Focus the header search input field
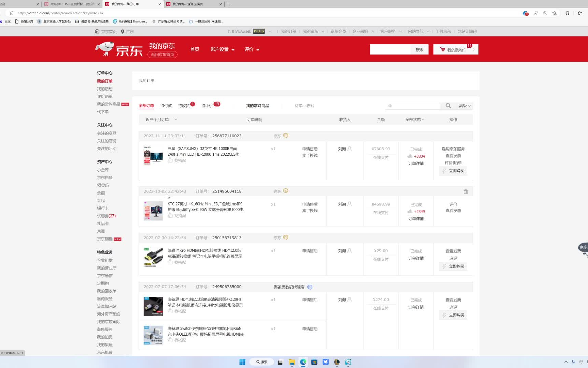 click(390, 49)
